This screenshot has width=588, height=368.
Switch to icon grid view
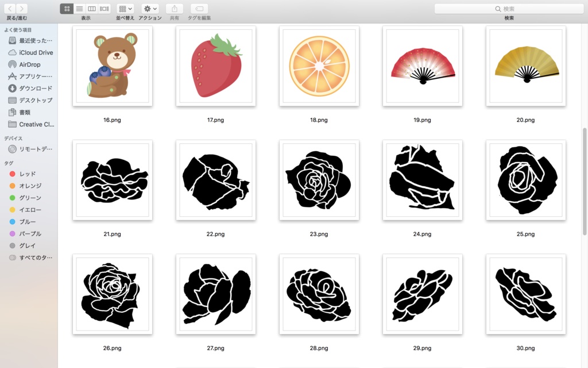(67, 9)
